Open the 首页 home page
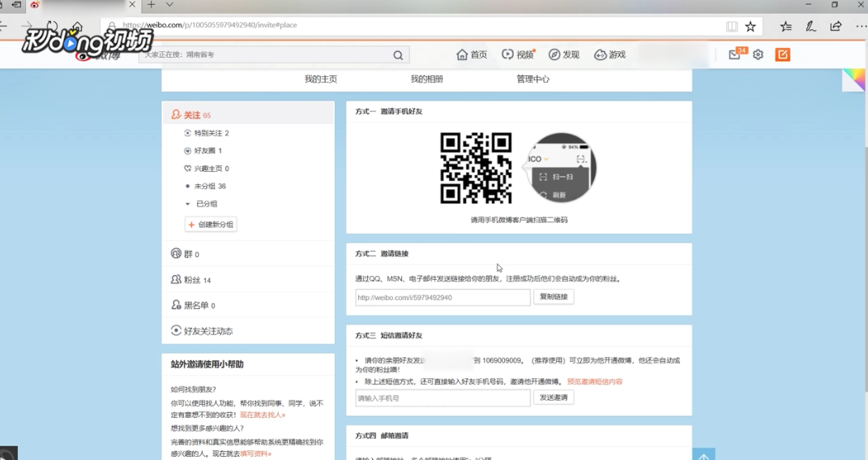The height and width of the screenshot is (460, 868). tap(472, 54)
